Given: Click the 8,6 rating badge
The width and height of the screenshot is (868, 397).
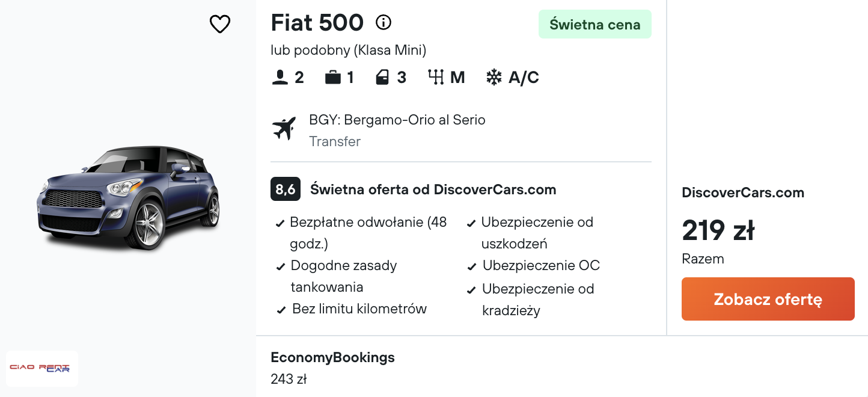Looking at the screenshot, I should 286,189.
